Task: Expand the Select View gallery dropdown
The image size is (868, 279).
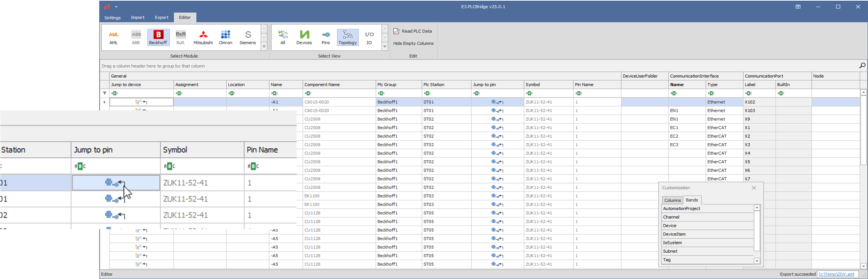Action: point(385,46)
